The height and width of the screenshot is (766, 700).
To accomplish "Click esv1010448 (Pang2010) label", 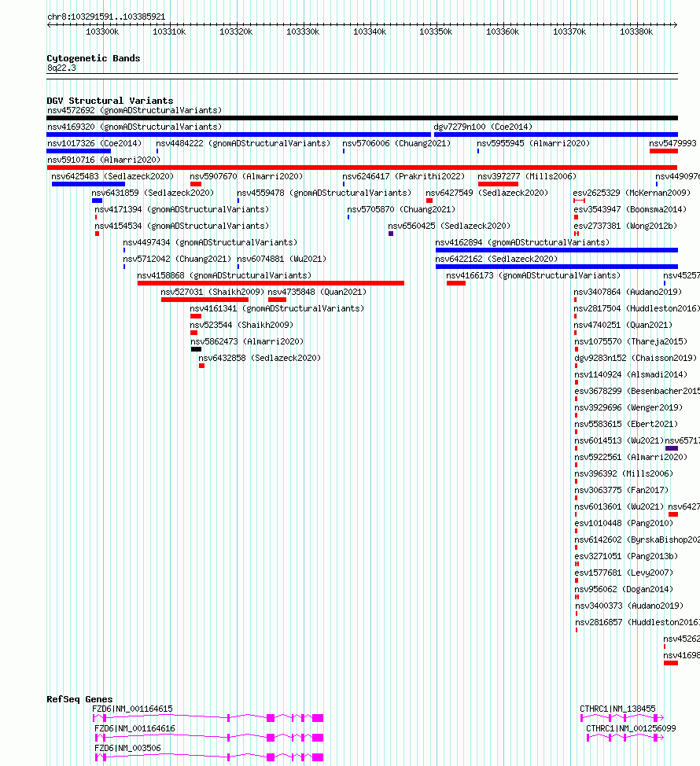I will tap(624, 525).
